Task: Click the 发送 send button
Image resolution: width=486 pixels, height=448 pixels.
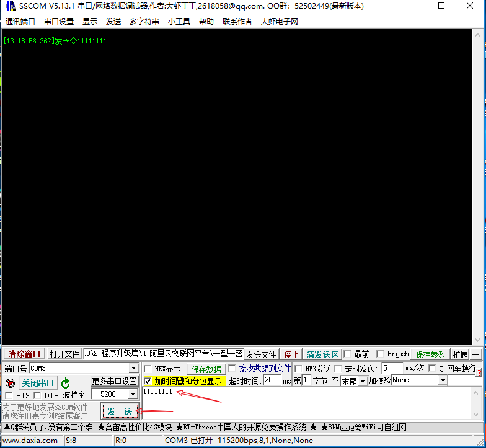Action: 120,411
